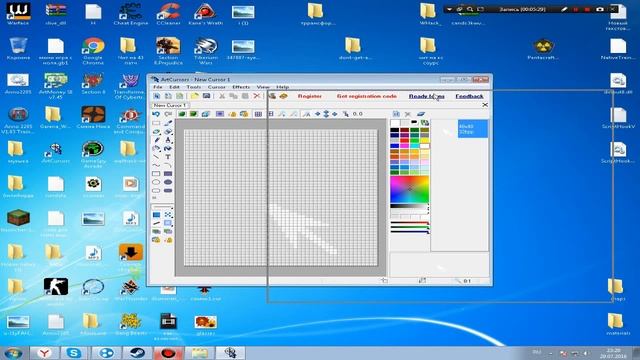Click the camera icon on recording bar
640x360 pixels.
click(x=600, y=9)
